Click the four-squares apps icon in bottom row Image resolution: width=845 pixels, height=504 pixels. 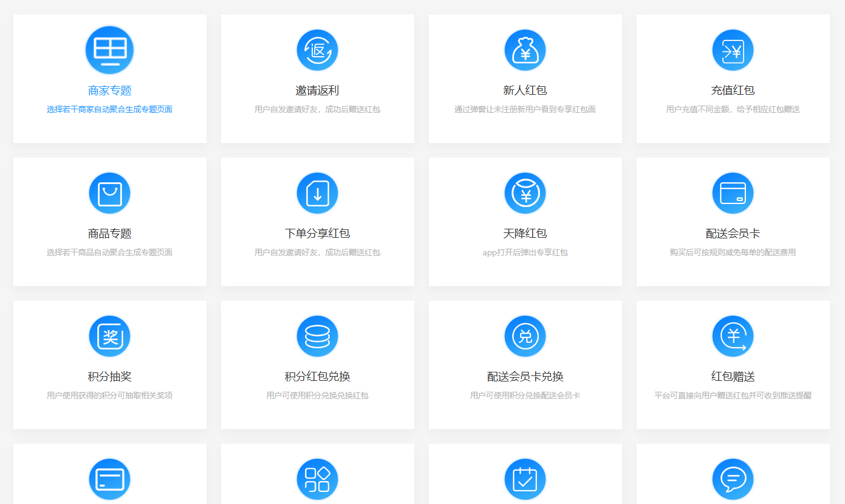click(317, 479)
